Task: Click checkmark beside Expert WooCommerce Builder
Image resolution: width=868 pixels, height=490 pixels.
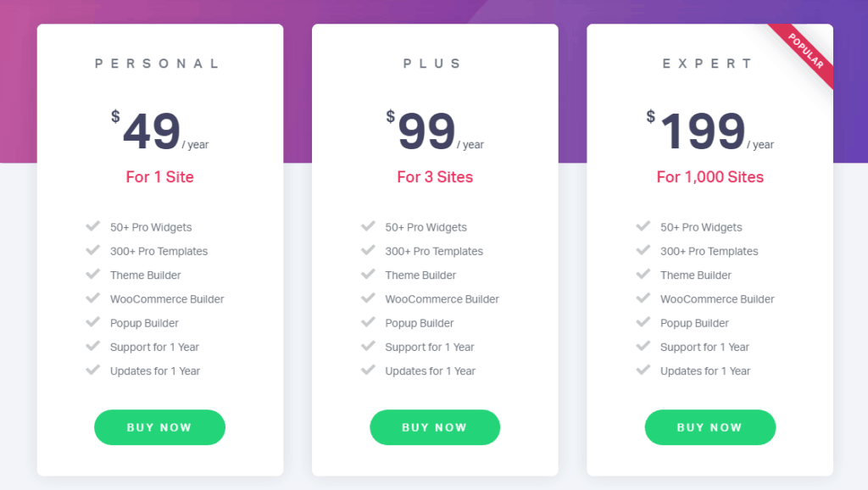Action: 643,298
